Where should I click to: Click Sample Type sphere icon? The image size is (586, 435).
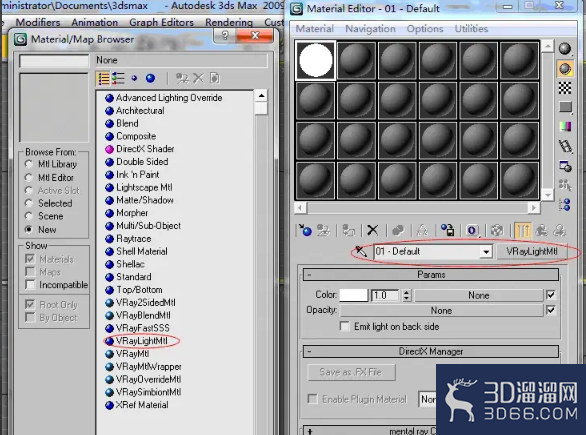coord(565,49)
